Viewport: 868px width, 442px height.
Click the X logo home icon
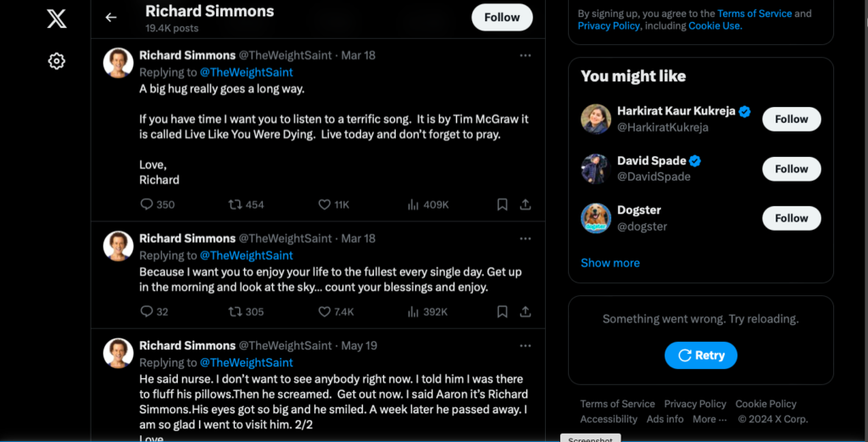pyautogui.click(x=57, y=18)
